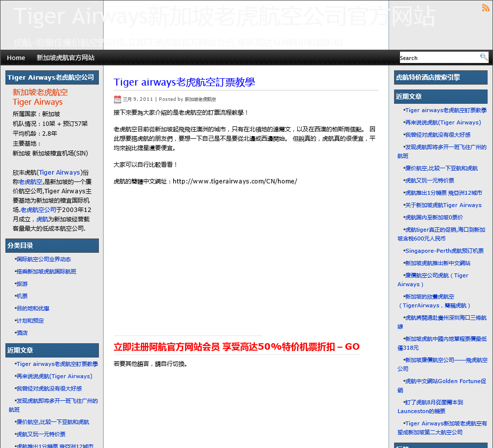
Task: Open right sidebar post 虎航国内至新加坡0票价
Action: (434, 217)
